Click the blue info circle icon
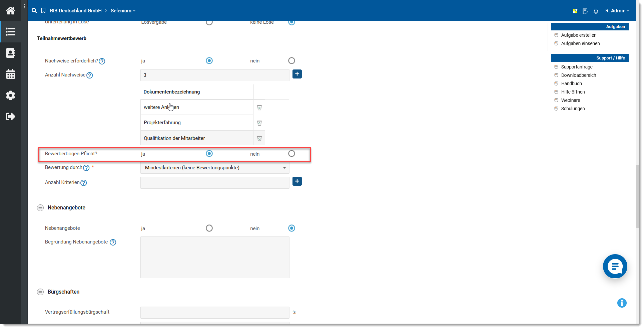 pos(622,303)
